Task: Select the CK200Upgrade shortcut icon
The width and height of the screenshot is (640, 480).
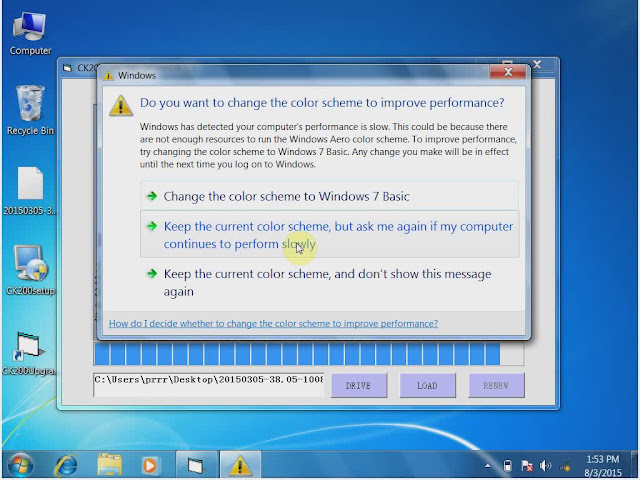Action: [x=29, y=353]
